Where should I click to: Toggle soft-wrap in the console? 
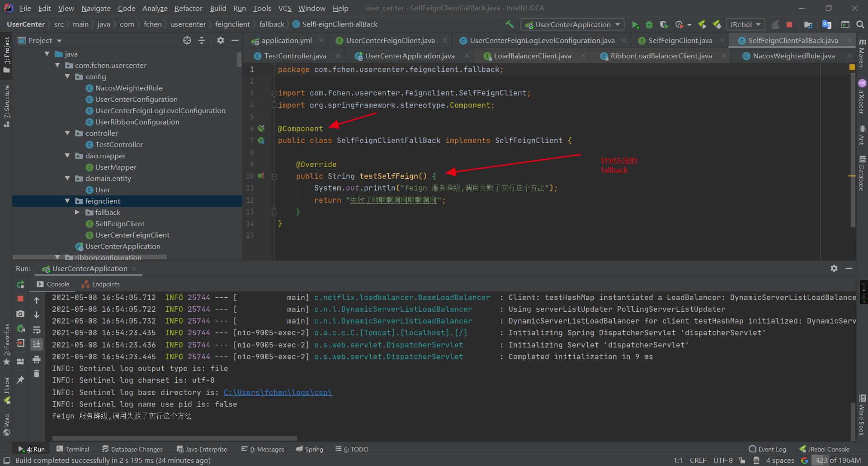(x=37, y=329)
